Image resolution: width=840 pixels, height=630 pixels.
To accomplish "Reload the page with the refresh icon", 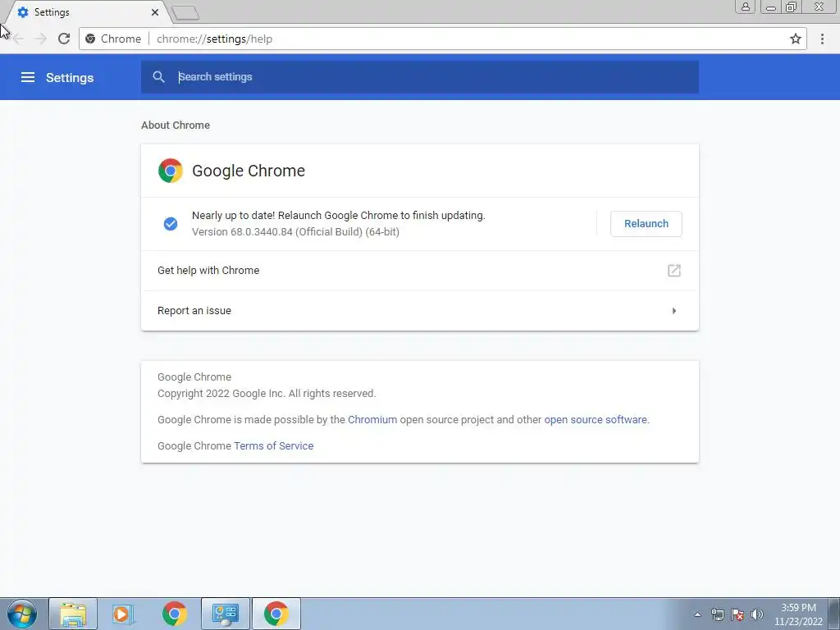I will tap(64, 39).
